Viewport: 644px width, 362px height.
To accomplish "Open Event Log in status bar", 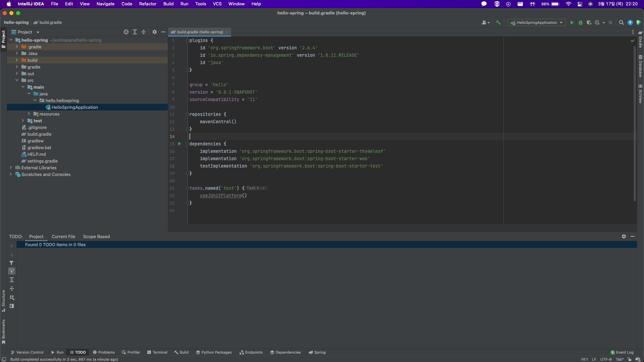I will (x=622, y=352).
